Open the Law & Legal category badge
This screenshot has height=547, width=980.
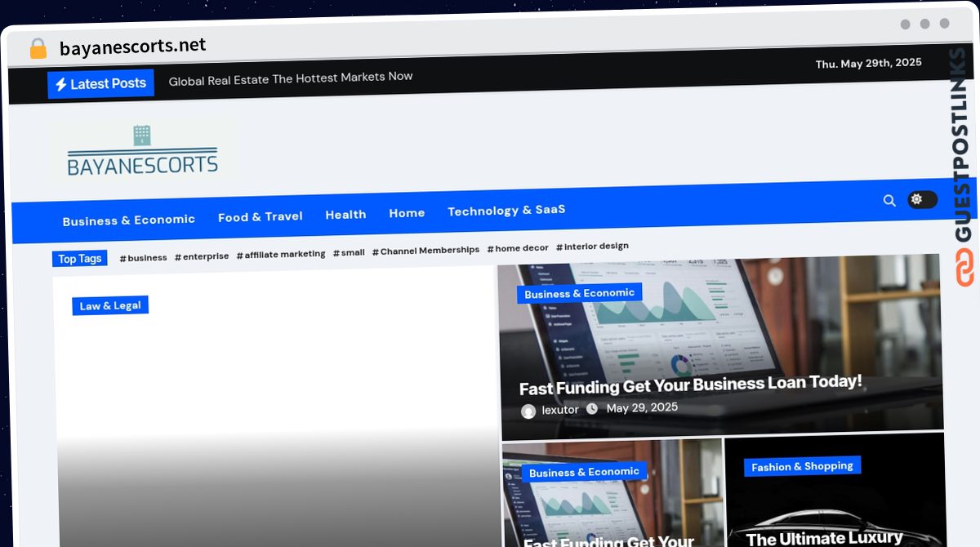[x=110, y=306]
